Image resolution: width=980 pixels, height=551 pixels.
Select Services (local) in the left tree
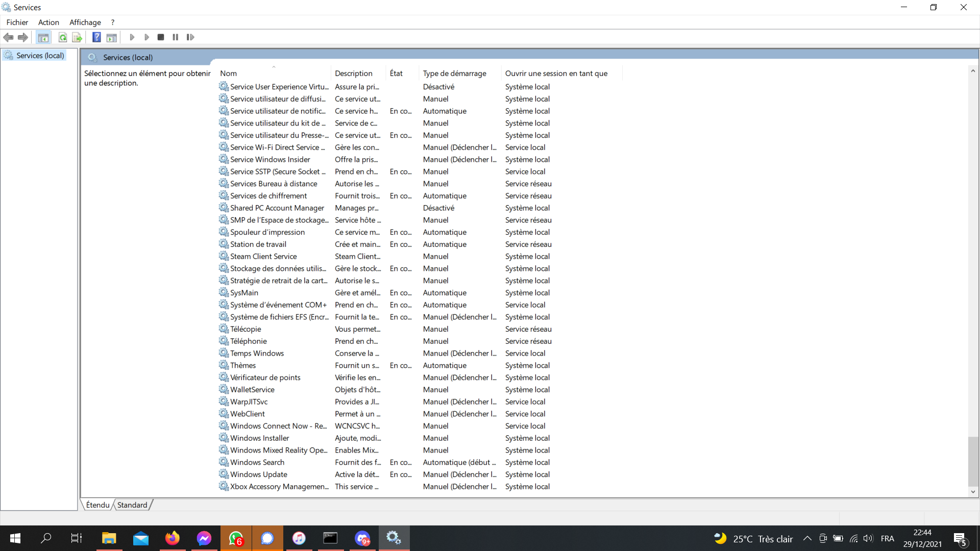point(40,56)
